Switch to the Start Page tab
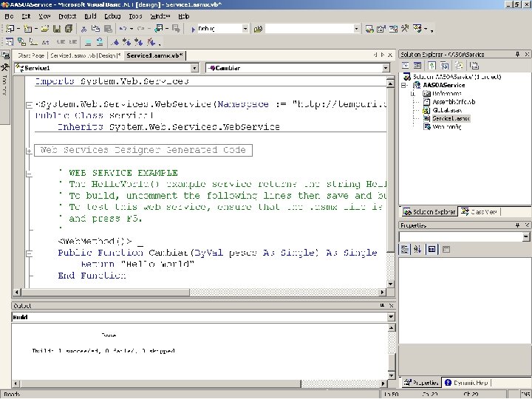This screenshot has height=399, width=532. (30, 55)
